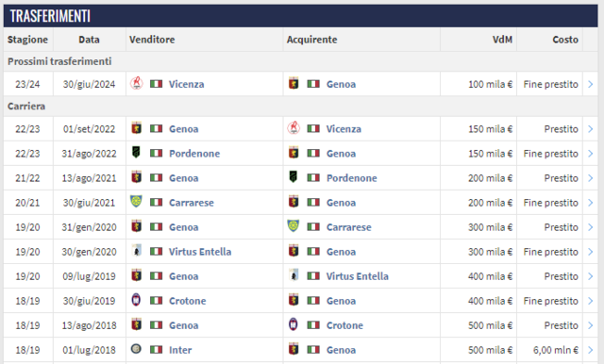Viewport: 604px width, 364px height.
Task: Click Inter crest in 01/lug/2018 row
Action: 136,349
